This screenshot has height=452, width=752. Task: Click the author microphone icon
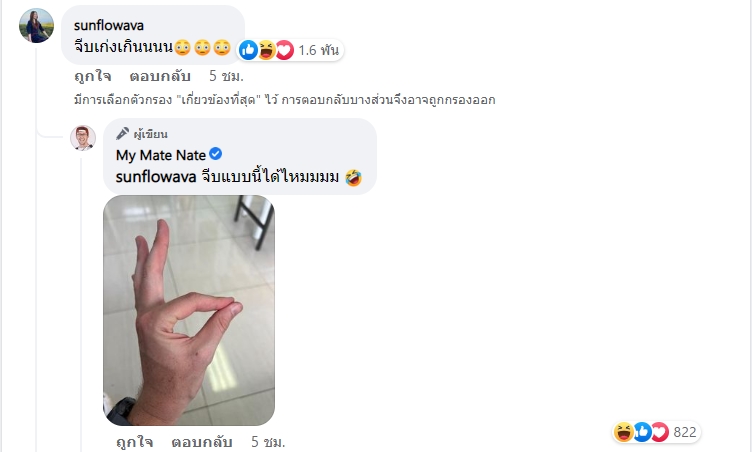122,133
